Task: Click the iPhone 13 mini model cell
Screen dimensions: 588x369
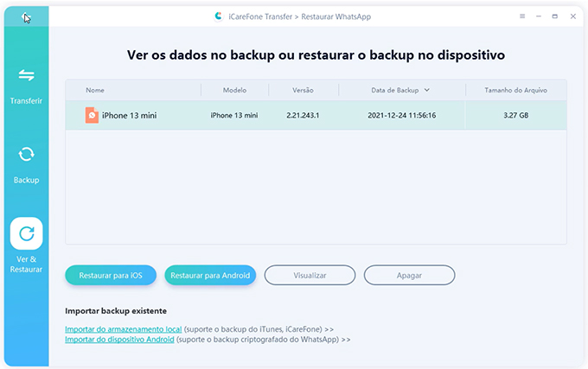Action: [x=234, y=116]
